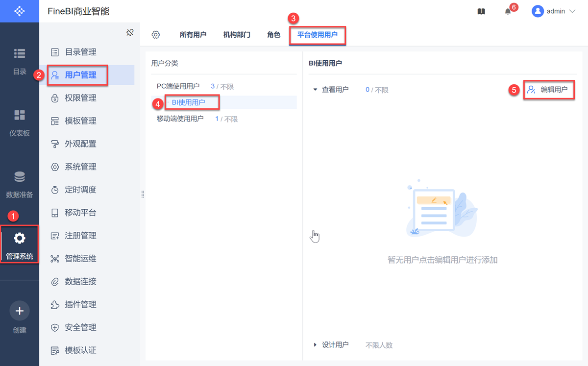Viewport: 588px width, 366px height.
Task: Click the admin user avatar icon
Action: tap(539, 11)
